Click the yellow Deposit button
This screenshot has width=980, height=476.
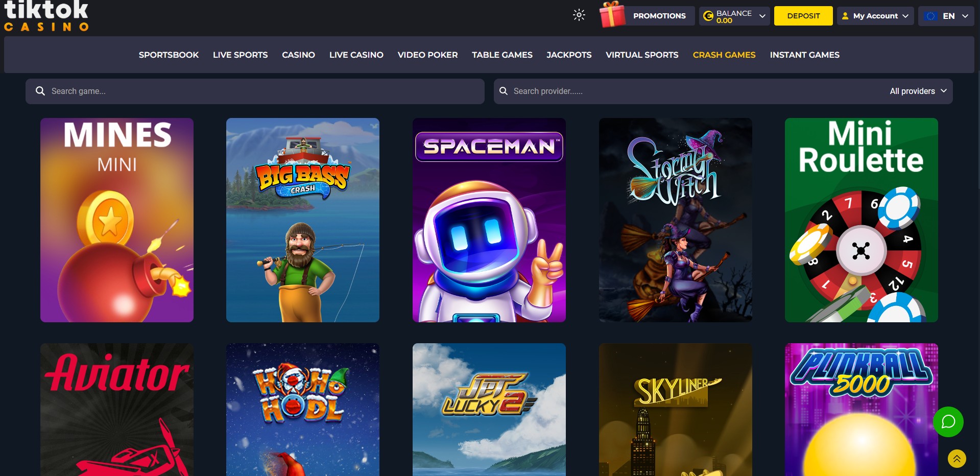(803, 16)
